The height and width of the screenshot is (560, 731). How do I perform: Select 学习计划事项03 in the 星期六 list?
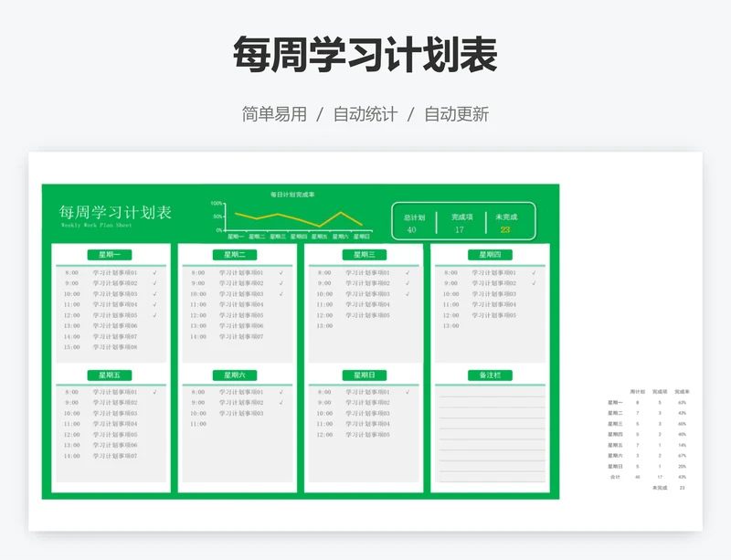pos(241,413)
